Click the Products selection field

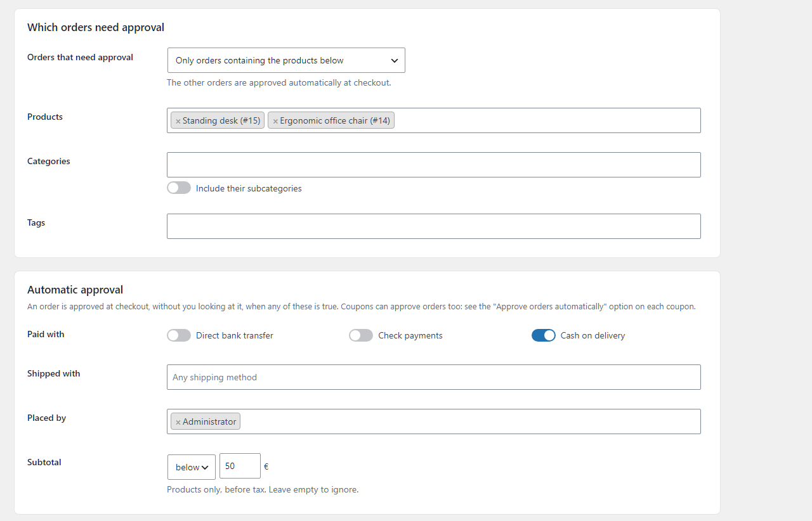point(434,120)
